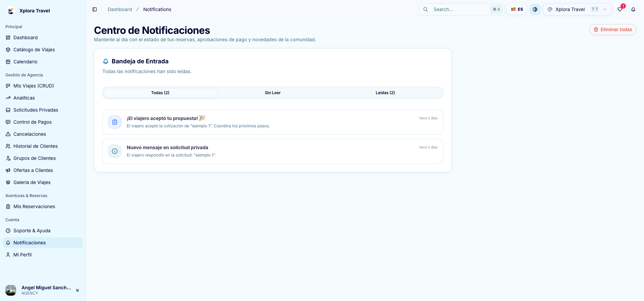This screenshot has height=301, width=644.
Task: Go to the Dashboard breadcrumb link
Action: pyautogui.click(x=120, y=9)
